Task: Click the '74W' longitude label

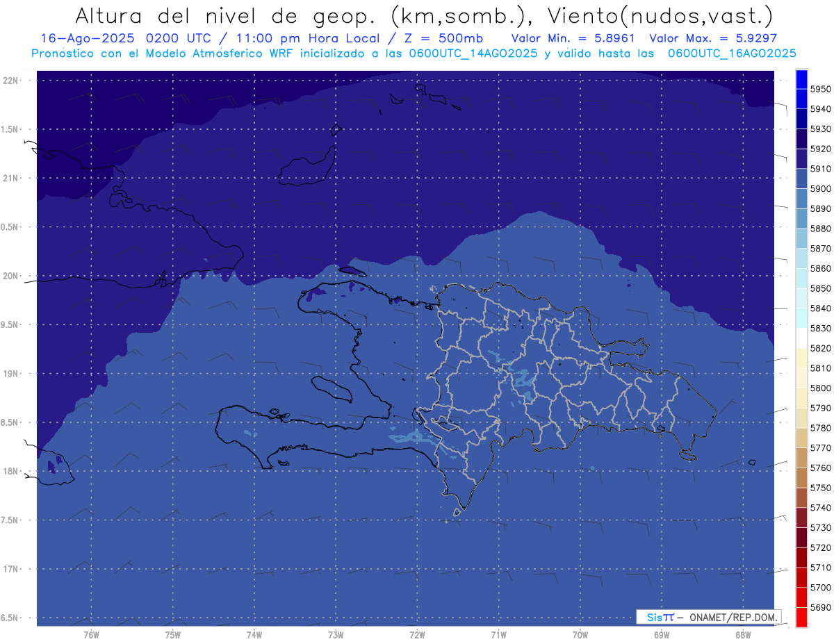Action: (254, 634)
